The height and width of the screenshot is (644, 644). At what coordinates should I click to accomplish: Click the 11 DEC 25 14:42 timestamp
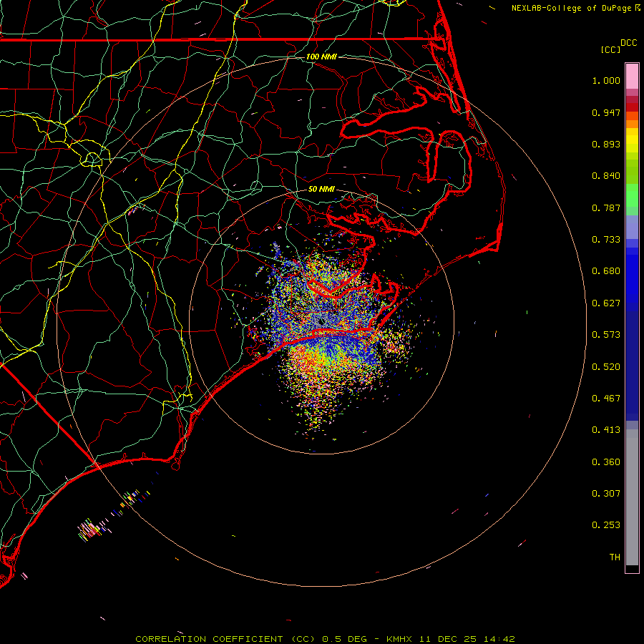pyautogui.click(x=467, y=639)
